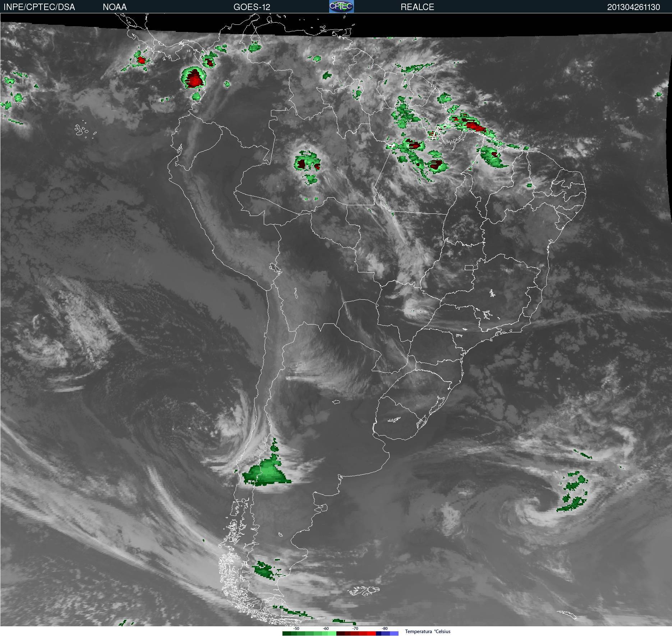Click the -80 value on the temperature legend
The image size is (672, 636).
coord(385,628)
